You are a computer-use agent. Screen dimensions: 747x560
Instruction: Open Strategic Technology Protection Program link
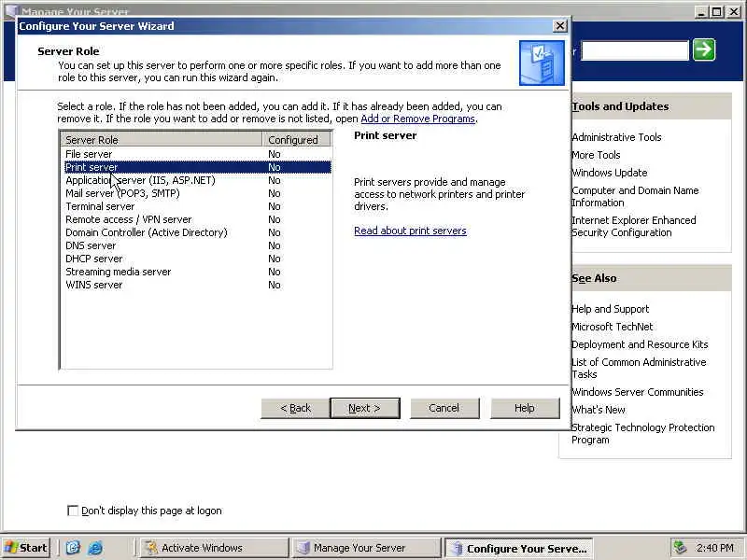pos(643,433)
